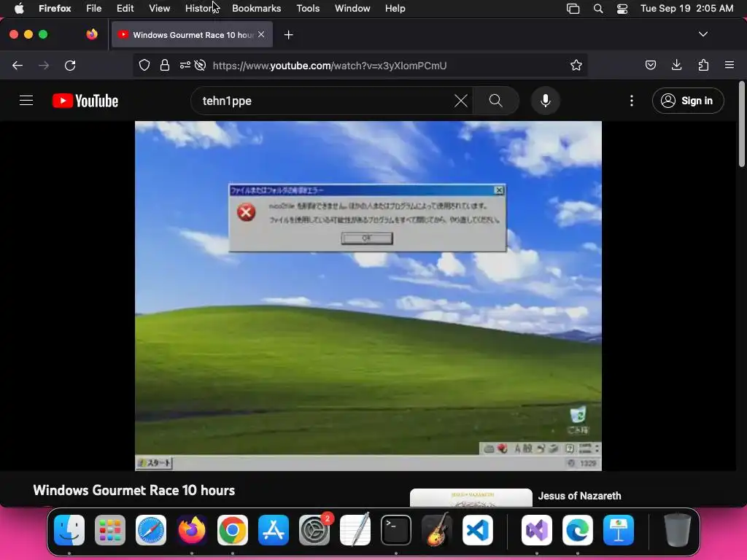The width and height of the screenshot is (747, 560).
Task: Open Spotlight search in the menu bar
Action: tap(598, 8)
